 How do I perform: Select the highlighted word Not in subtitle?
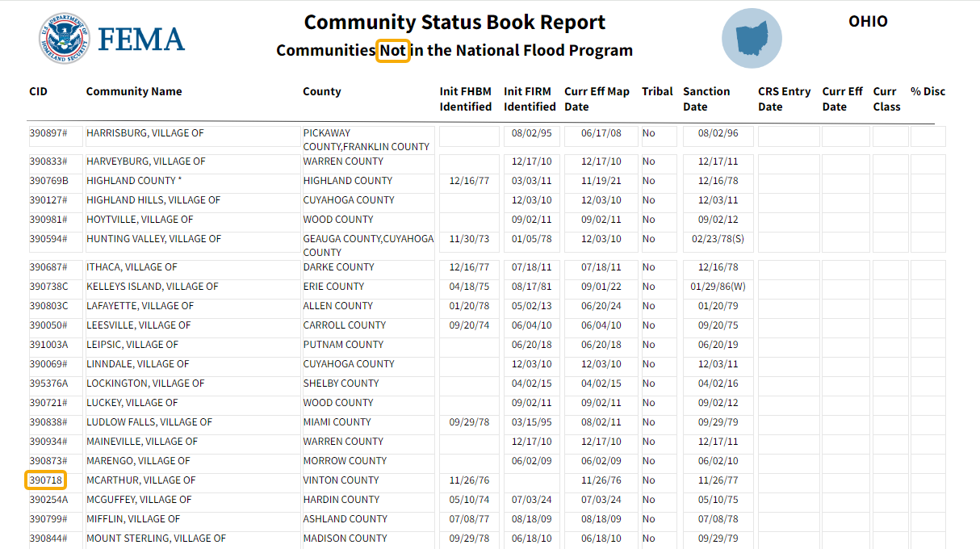tap(393, 51)
